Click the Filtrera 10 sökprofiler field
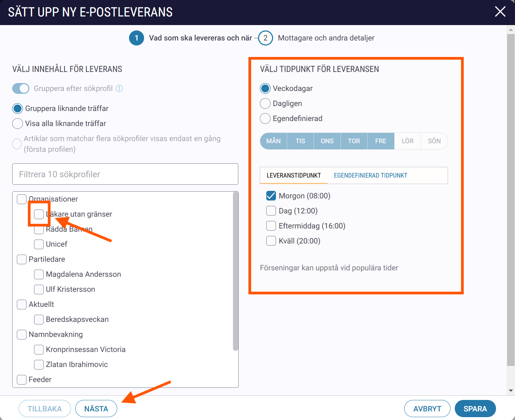This screenshot has height=420, width=515. coord(125,174)
